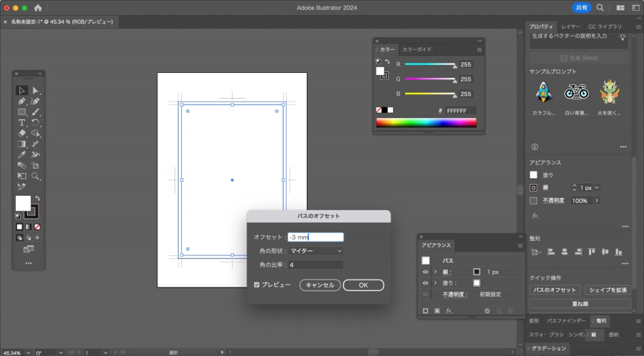Select the Curvature tool
The width and height of the screenshot is (644, 356).
(x=35, y=101)
